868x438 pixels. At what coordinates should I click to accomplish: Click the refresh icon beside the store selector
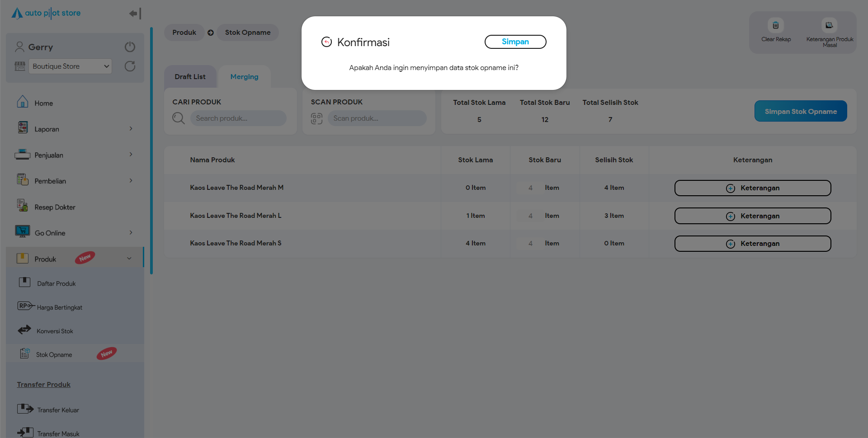coord(130,66)
